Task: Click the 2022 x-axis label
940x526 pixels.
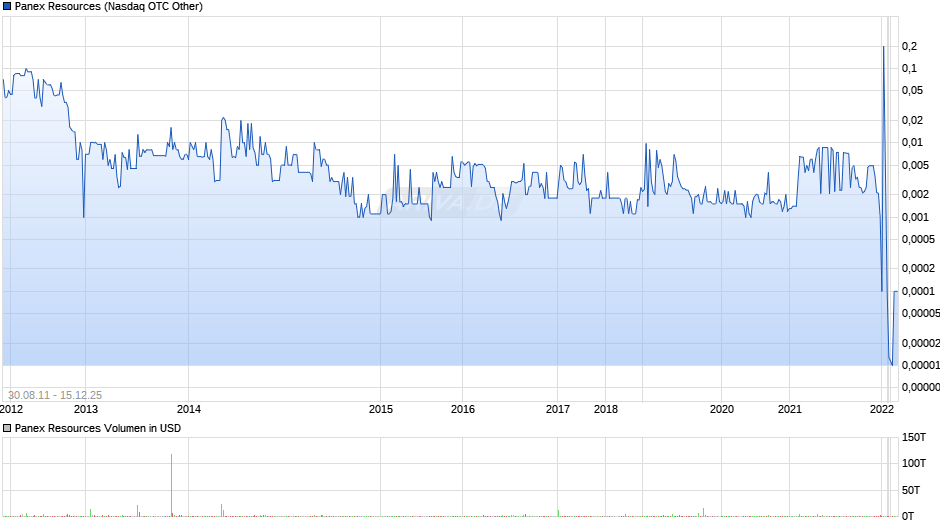Action: [882, 409]
